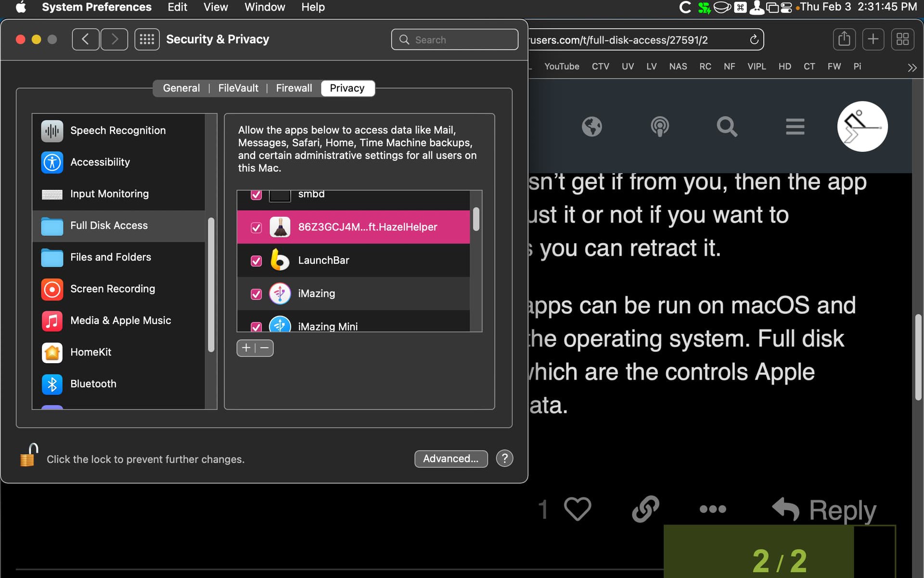Open the forum hamburger menu
The width and height of the screenshot is (924, 578).
[x=795, y=127]
